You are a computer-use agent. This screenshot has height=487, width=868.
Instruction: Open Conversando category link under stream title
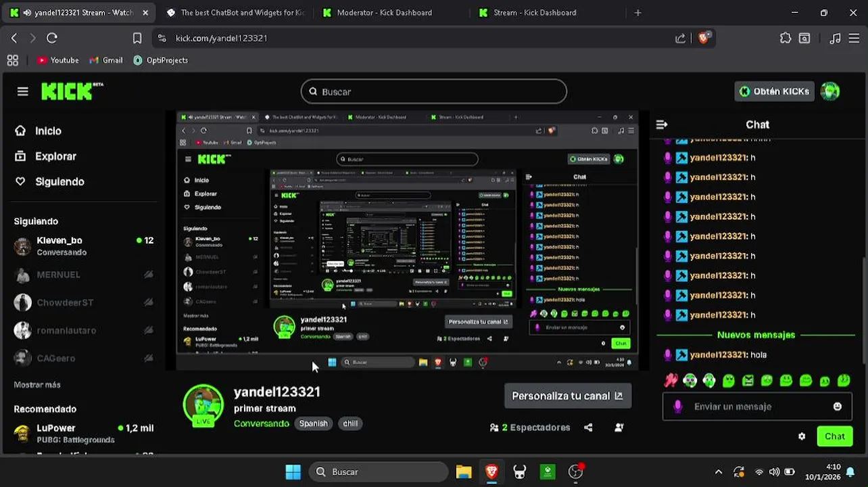click(262, 423)
